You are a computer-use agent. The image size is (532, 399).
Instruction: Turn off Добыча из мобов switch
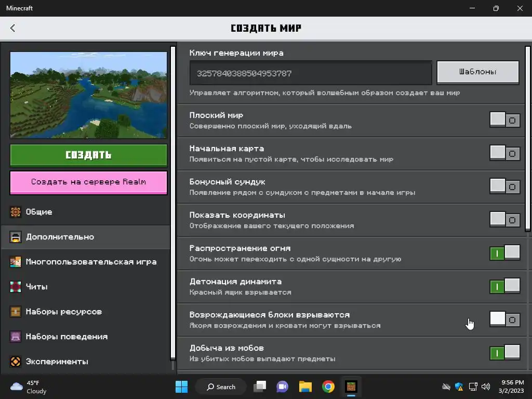(x=505, y=353)
